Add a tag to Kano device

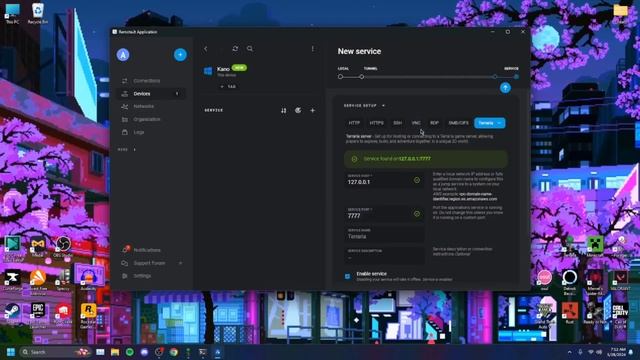click(229, 87)
